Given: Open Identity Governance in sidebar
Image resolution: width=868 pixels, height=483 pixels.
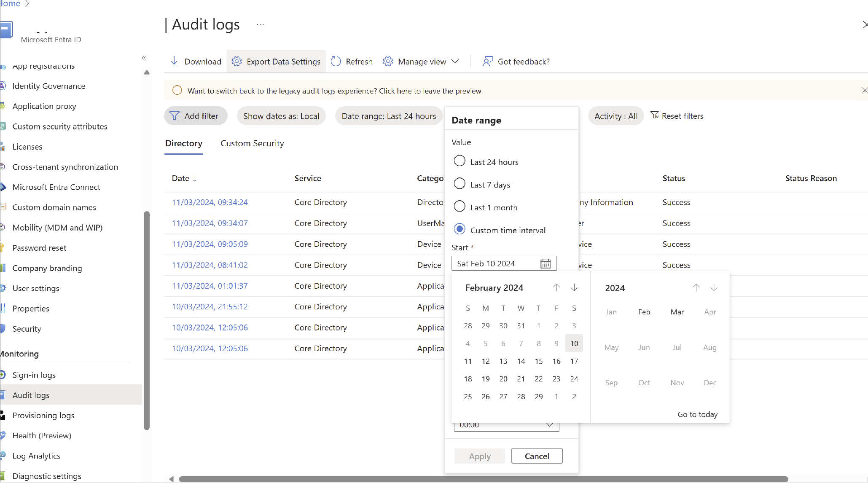Looking at the screenshot, I should pos(48,86).
